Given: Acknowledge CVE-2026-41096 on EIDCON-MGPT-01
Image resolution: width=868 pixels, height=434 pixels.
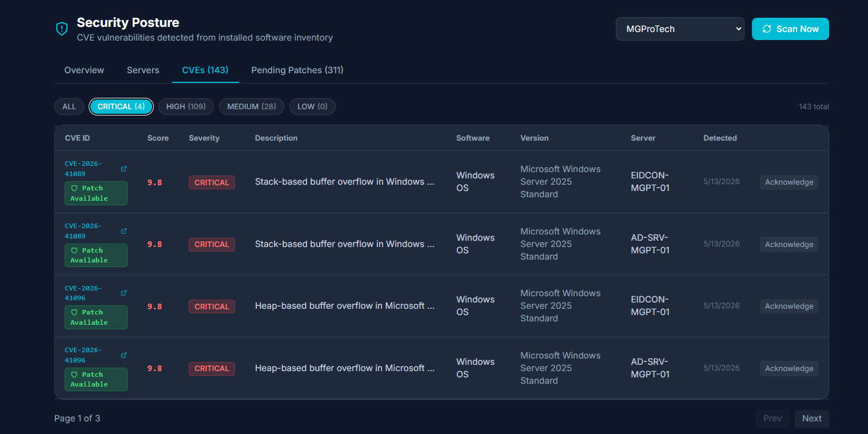Looking at the screenshot, I should pyautogui.click(x=789, y=306).
